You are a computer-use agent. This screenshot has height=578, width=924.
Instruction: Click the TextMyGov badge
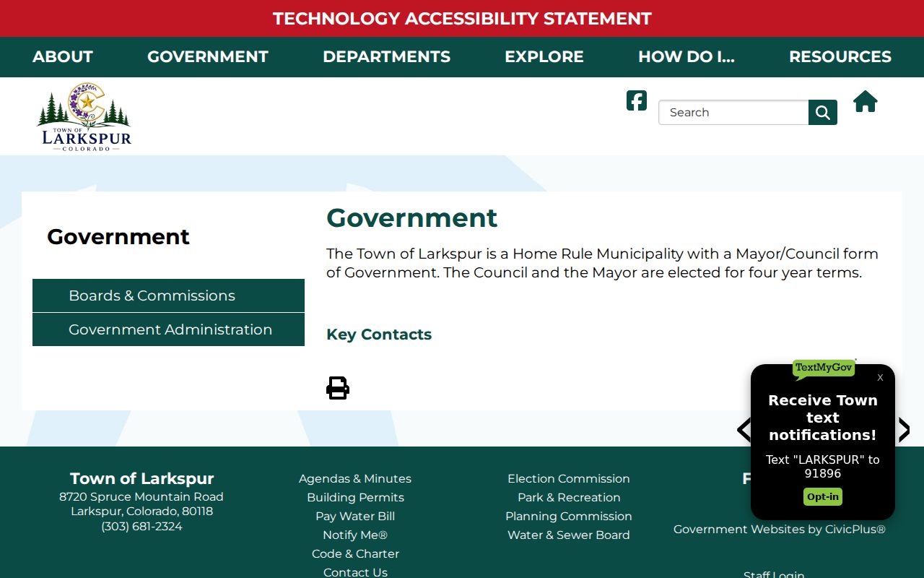[x=824, y=368]
